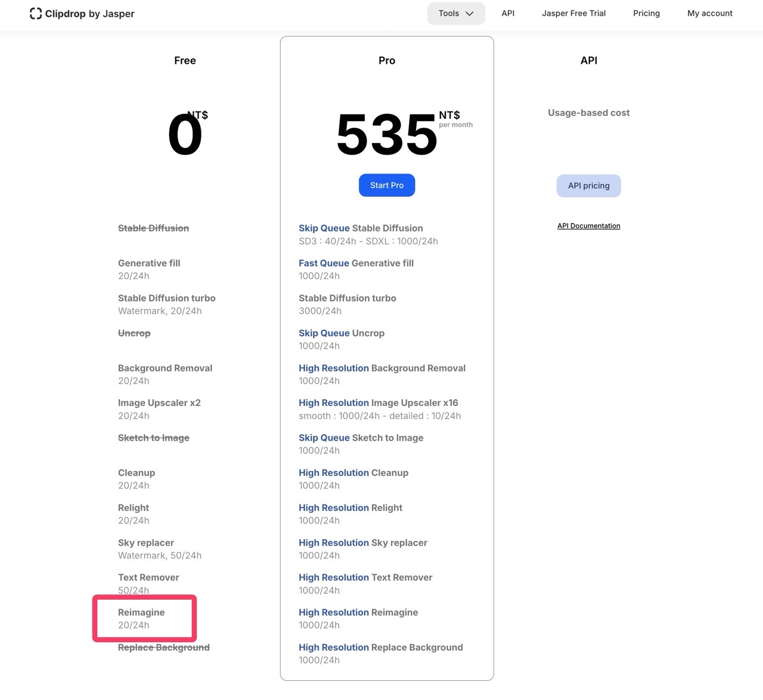Open My account
Image resolution: width=763 pixels, height=700 pixels.
(x=710, y=13)
